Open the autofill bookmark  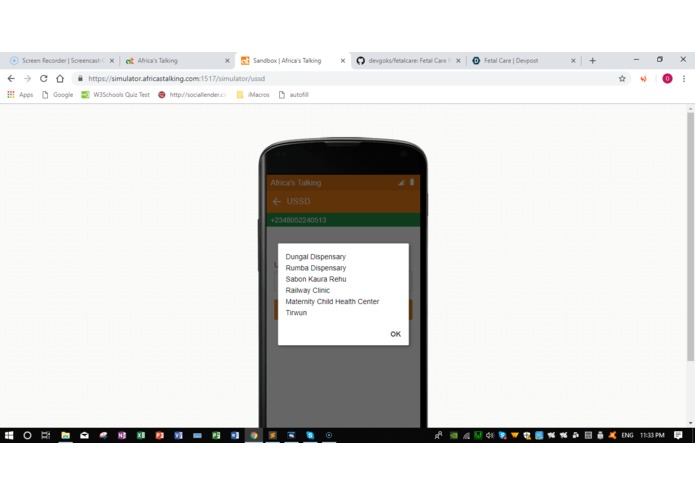pos(293,94)
